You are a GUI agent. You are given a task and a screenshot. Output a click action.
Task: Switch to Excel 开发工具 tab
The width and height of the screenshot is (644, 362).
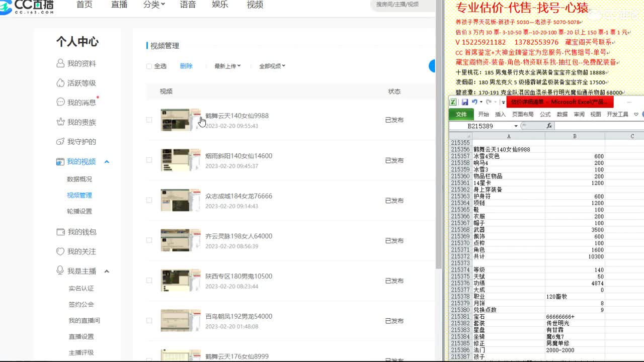click(x=617, y=114)
